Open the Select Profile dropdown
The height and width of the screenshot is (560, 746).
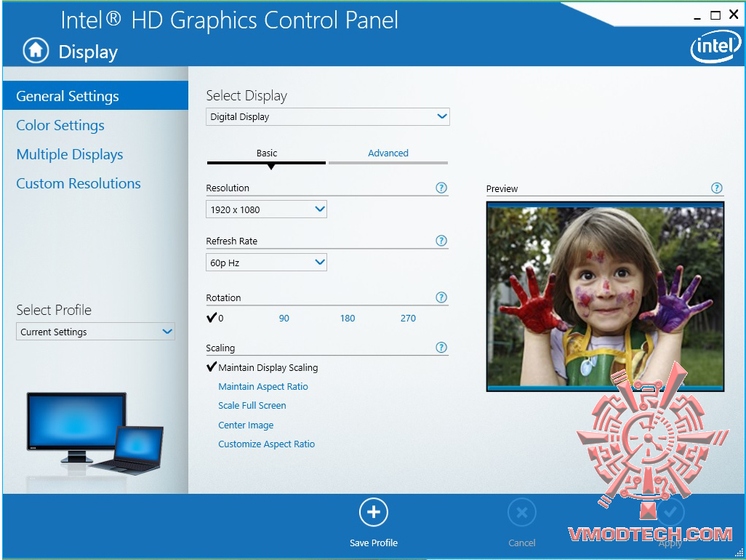[96, 332]
